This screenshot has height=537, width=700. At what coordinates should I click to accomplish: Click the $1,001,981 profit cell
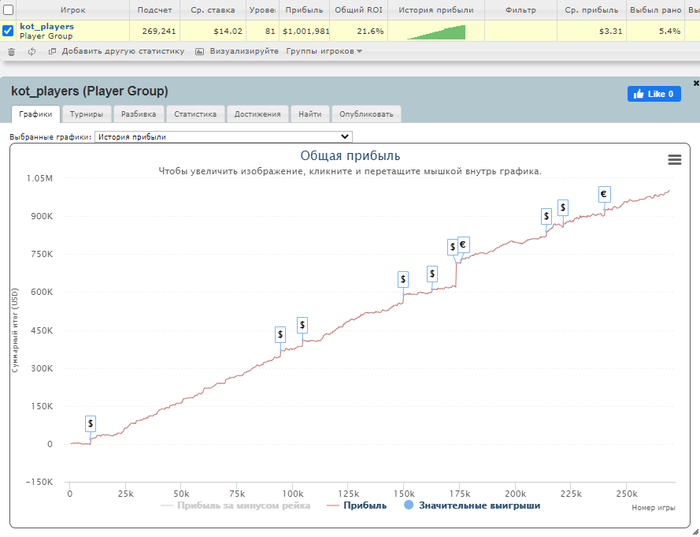coord(306,31)
